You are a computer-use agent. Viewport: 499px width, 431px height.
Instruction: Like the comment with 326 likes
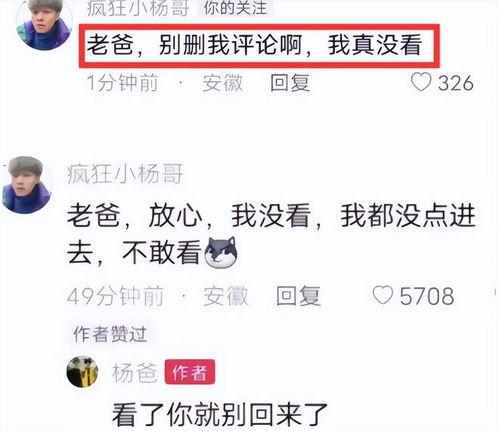point(421,82)
